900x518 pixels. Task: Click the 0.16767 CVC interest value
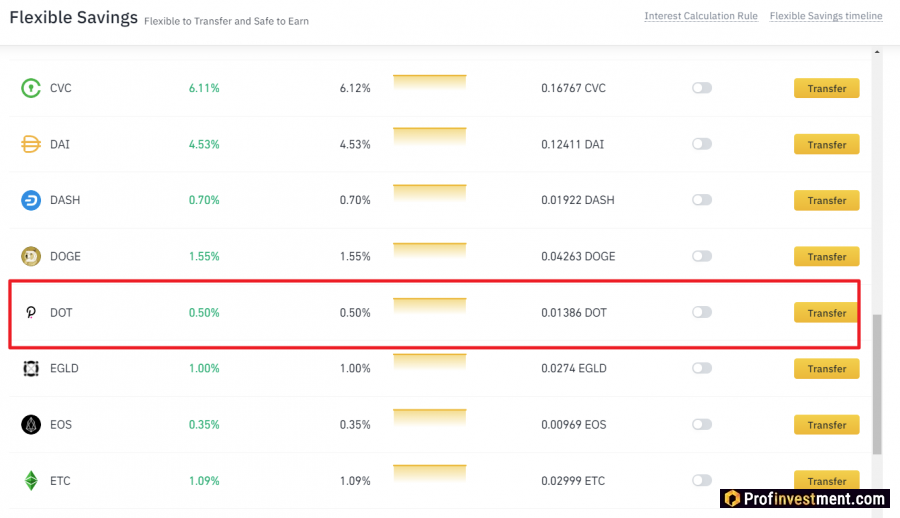(x=573, y=88)
